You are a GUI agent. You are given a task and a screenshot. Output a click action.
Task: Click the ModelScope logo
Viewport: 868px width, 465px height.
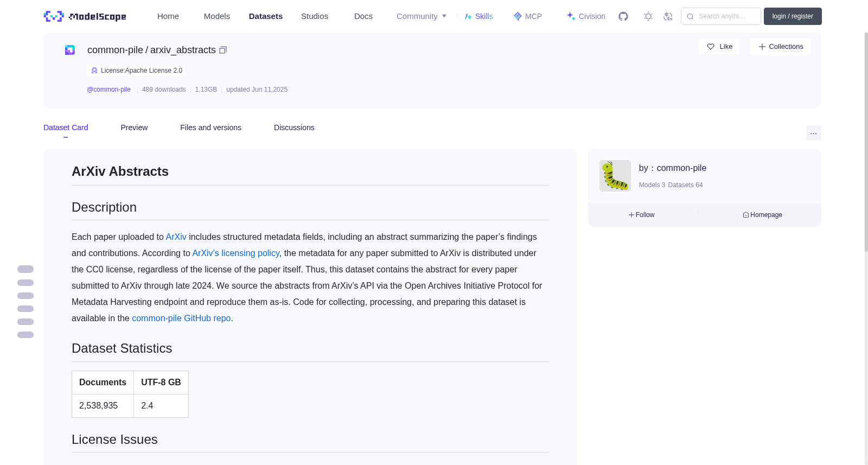pyautogui.click(x=85, y=16)
